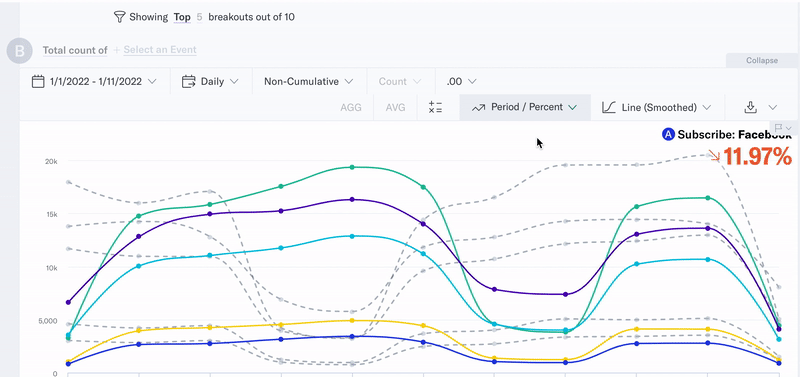Click the purple line's highest data point
The image size is (800, 377).
352,199
